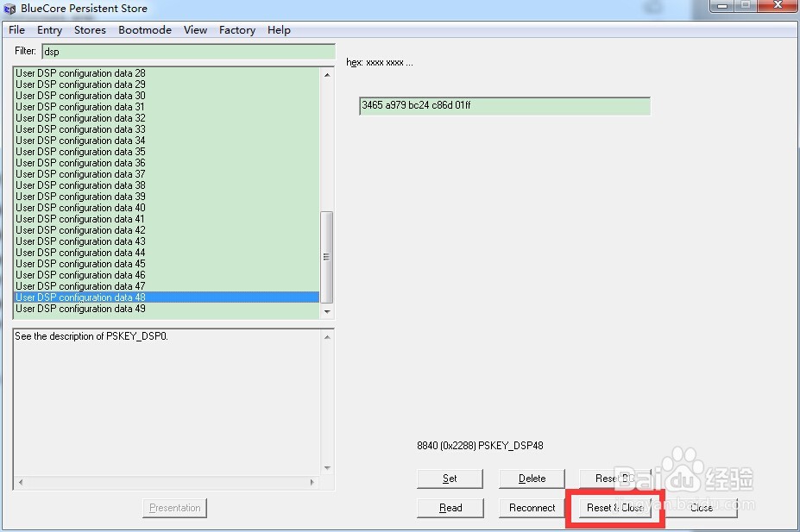800x532 pixels.
Task: Select User DSP configuration data 38
Action: (167, 185)
